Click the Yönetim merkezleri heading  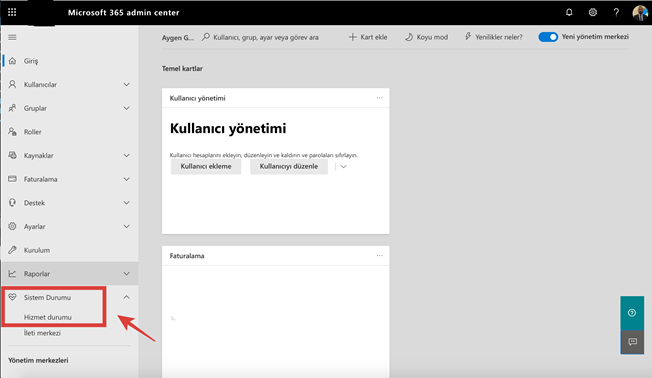click(38, 361)
